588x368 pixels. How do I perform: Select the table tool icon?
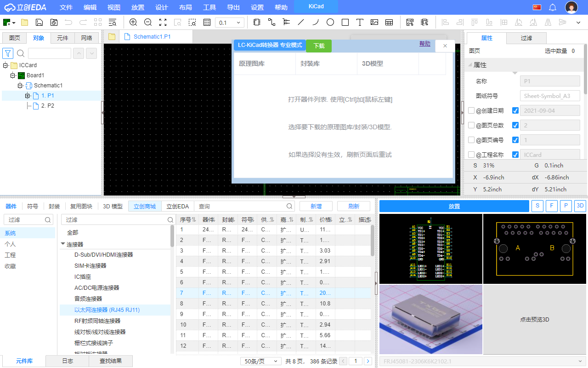[x=389, y=22]
